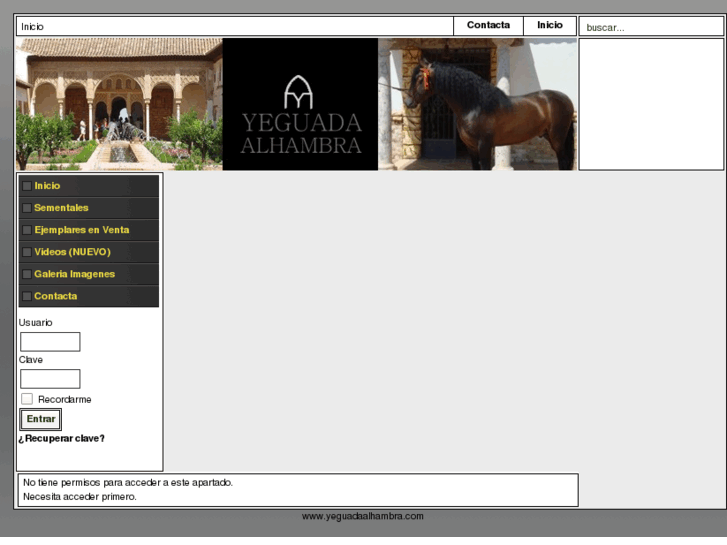Open Galeria Imagenes section
This screenshot has height=545, width=727.
(x=89, y=274)
